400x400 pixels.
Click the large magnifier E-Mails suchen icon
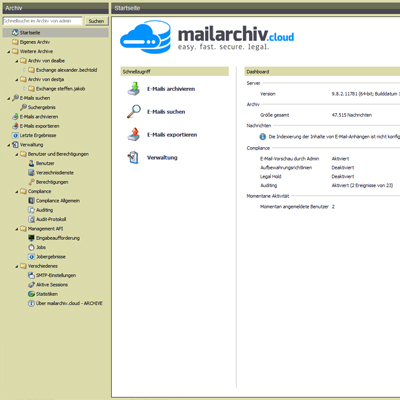[134, 111]
